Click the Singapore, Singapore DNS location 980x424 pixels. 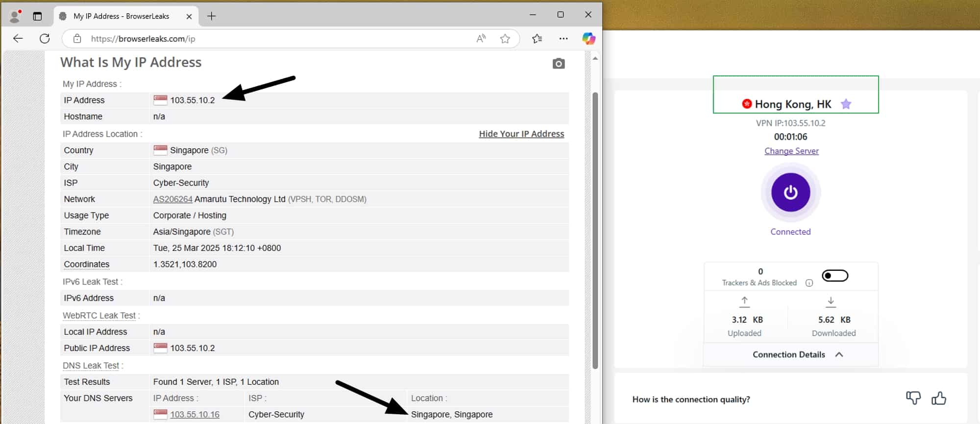pos(452,415)
